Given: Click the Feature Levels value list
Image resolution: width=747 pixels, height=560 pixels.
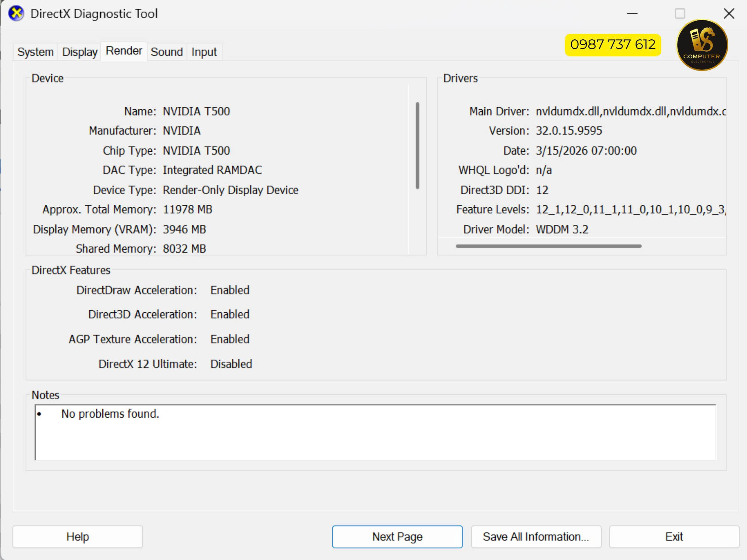Looking at the screenshot, I should click(x=631, y=210).
